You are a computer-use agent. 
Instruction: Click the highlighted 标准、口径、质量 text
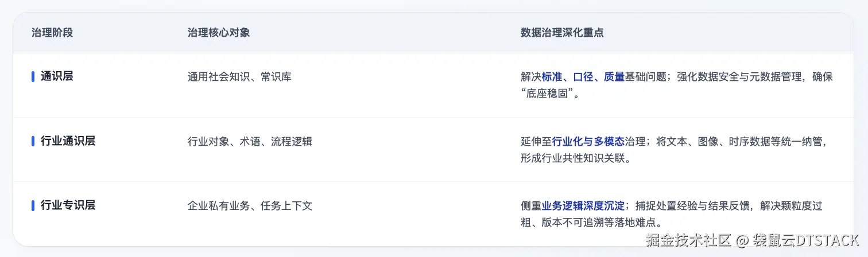(x=583, y=76)
